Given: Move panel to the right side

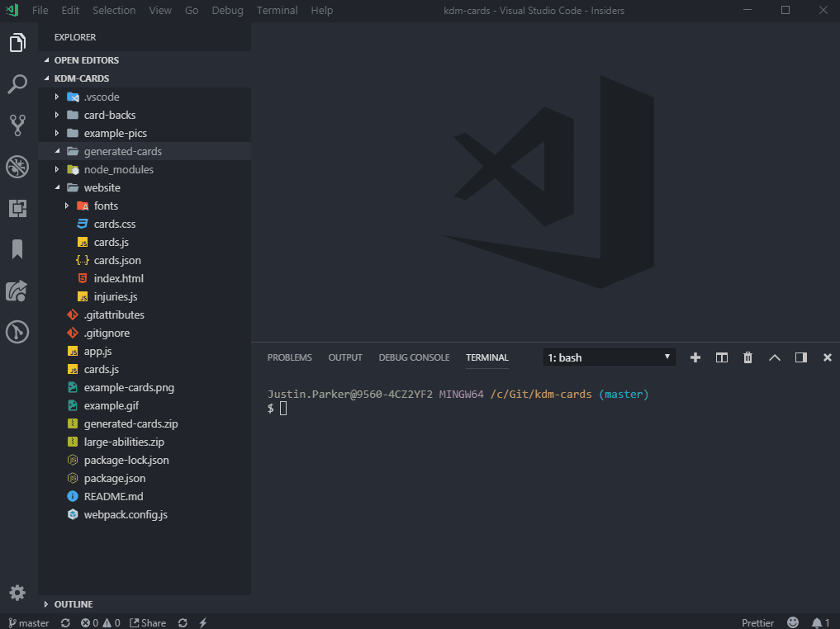Looking at the screenshot, I should pos(801,357).
